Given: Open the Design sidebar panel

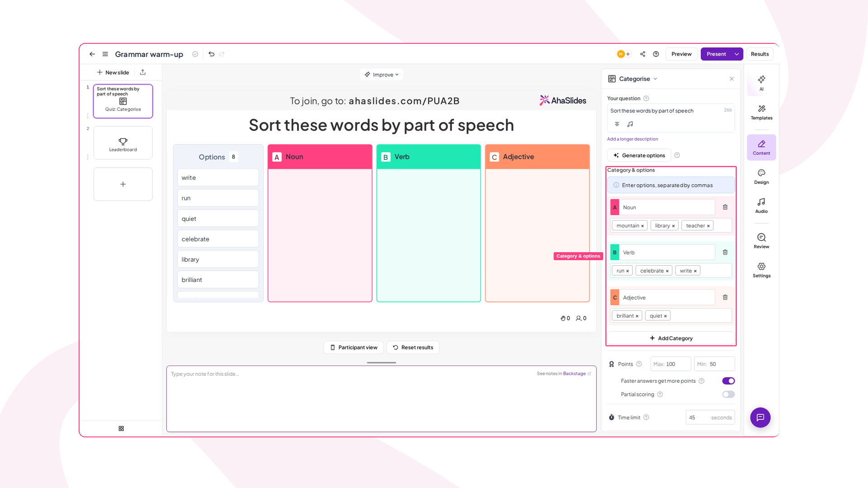Looking at the screenshot, I should tap(761, 177).
